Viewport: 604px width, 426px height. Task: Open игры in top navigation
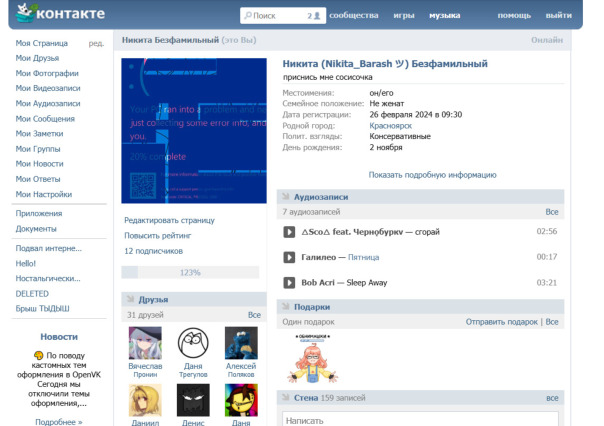click(x=404, y=15)
